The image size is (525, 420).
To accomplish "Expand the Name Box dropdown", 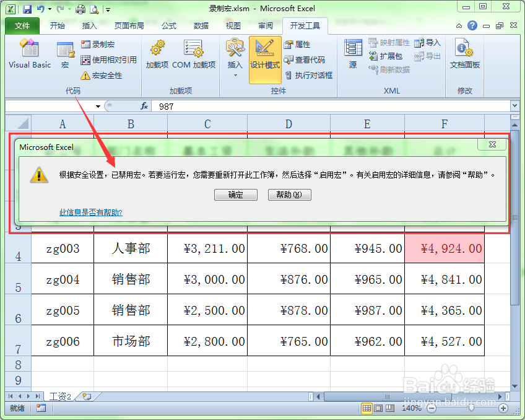I will [x=98, y=107].
